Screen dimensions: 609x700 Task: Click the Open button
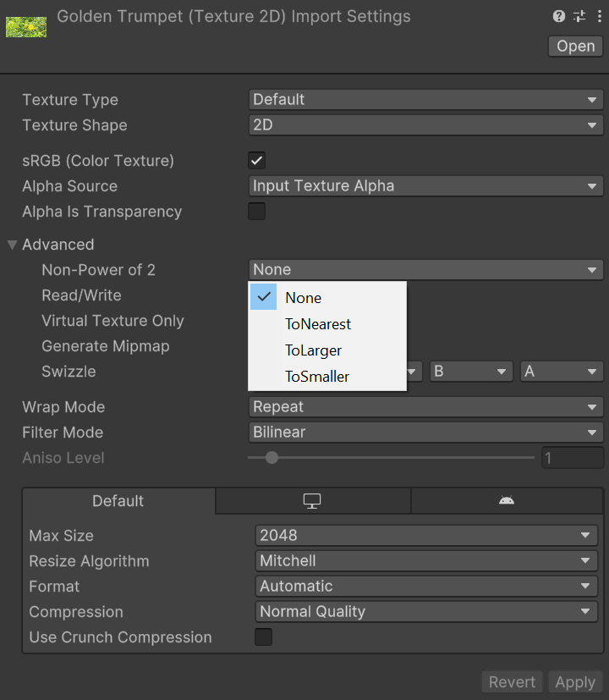point(575,46)
